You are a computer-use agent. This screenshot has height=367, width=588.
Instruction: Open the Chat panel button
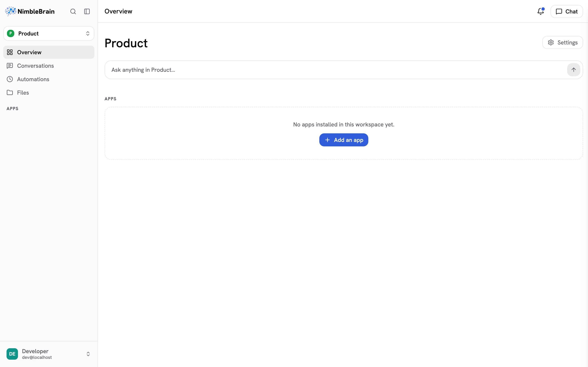(x=566, y=11)
